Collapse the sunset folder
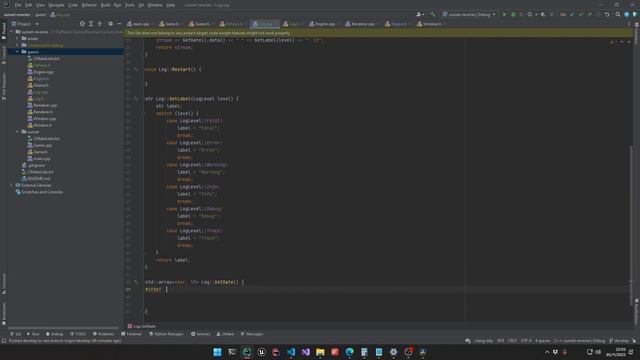 (x=17, y=132)
